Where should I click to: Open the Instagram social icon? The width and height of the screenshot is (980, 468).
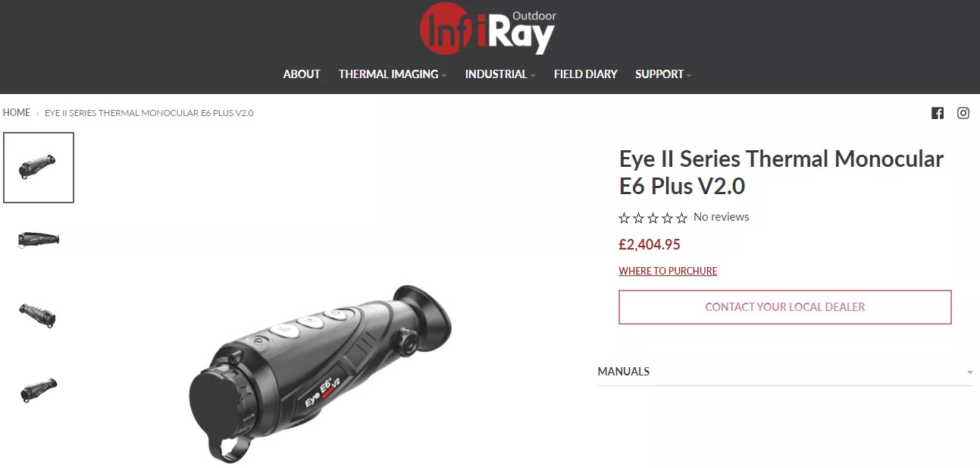coord(963,113)
